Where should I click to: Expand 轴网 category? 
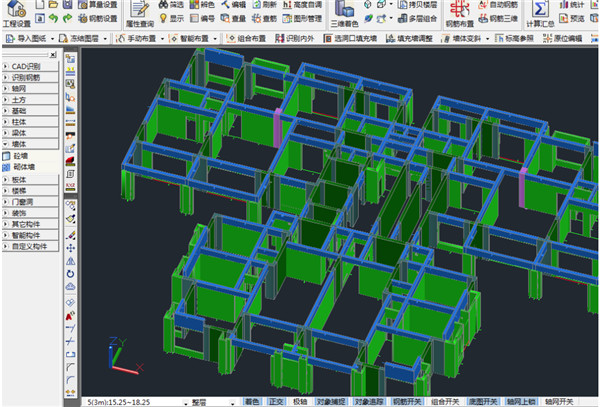click(30, 88)
